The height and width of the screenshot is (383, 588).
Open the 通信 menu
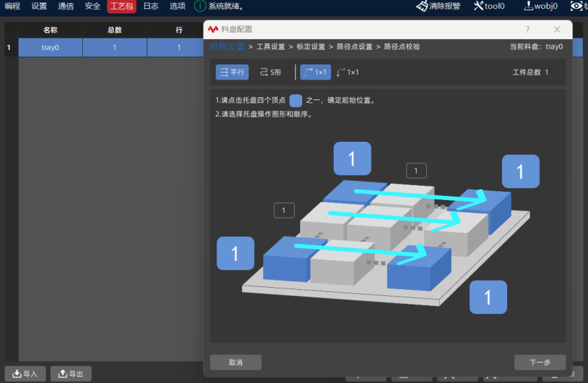[x=66, y=6]
